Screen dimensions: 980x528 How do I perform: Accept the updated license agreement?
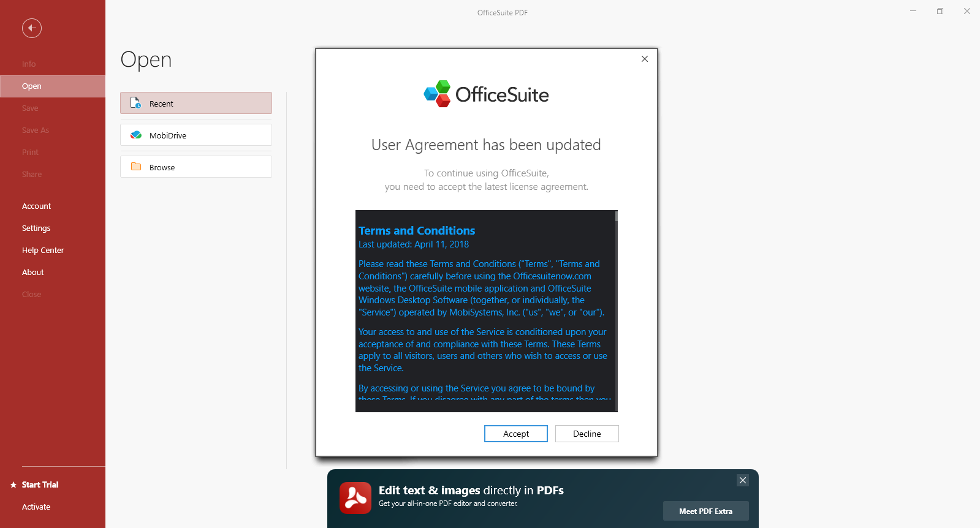[x=516, y=434]
